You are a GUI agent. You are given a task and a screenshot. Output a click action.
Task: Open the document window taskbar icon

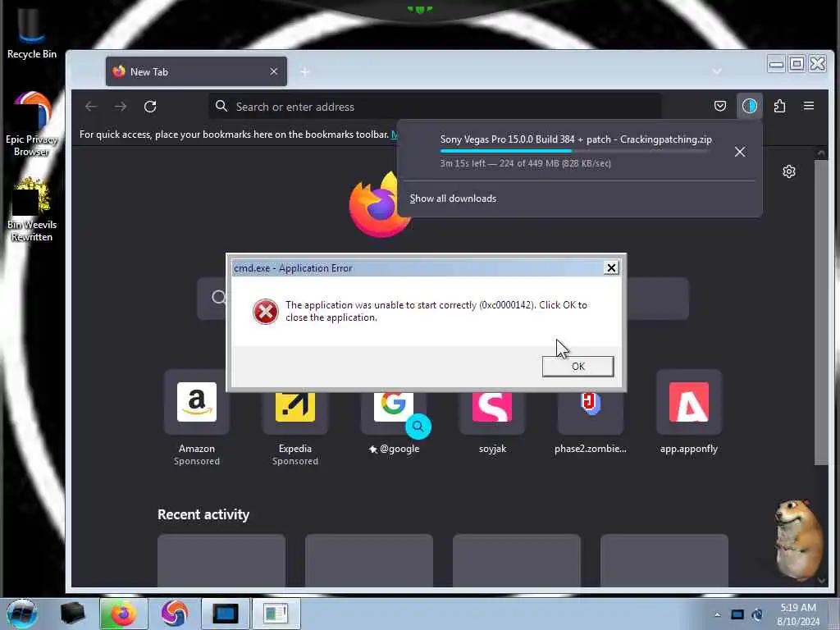pos(276,614)
